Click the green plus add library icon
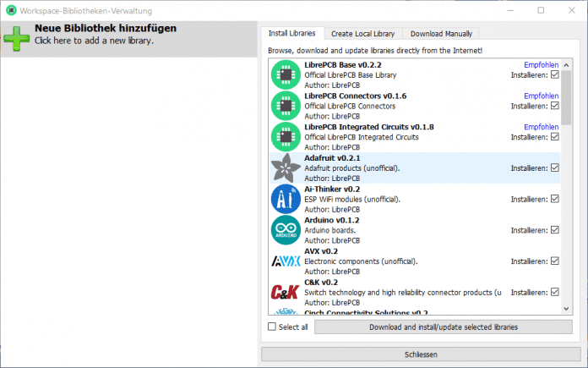This screenshot has width=588, height=368. point(17,38)
